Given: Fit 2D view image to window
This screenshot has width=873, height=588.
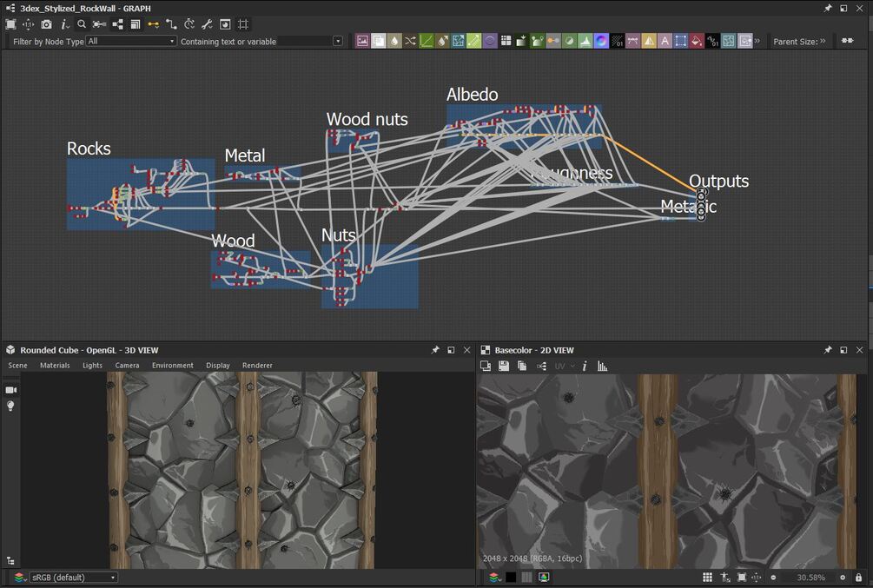Looking at the screenshot, I should [742, 578].
